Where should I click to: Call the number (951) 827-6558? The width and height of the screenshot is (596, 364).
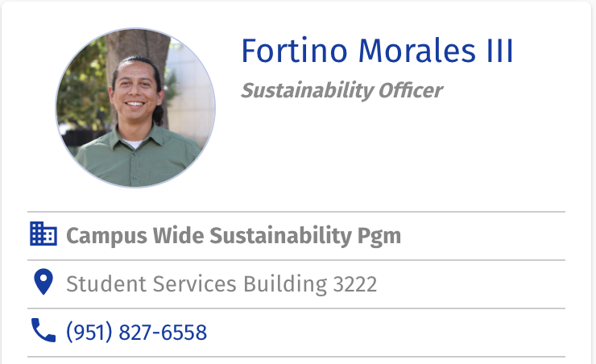pos(136,332)
